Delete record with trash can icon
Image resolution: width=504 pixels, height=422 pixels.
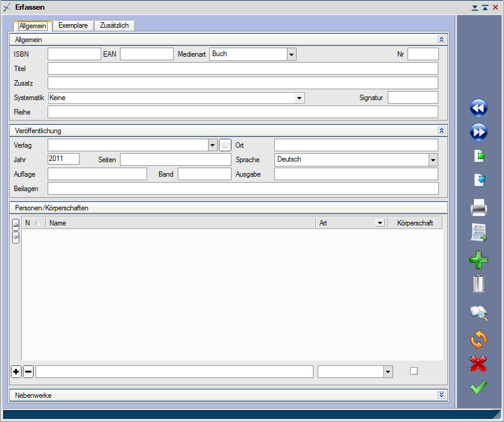click(x=479, y=284)
